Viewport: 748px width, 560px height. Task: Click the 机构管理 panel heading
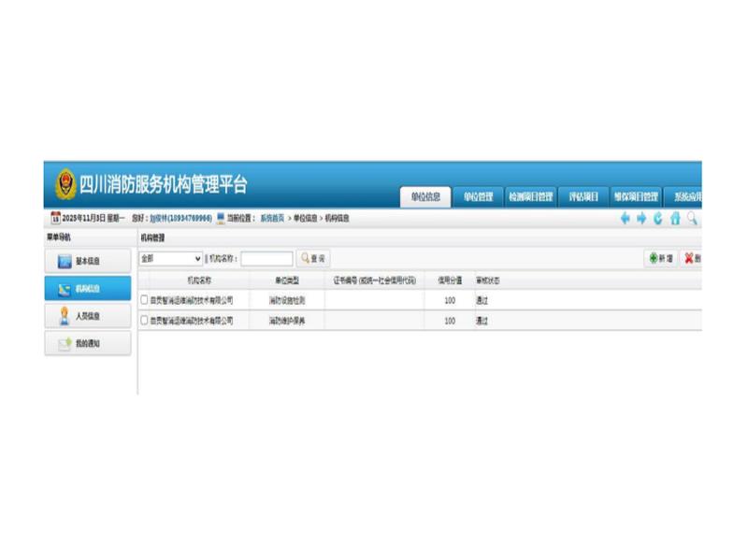[x=152, y=237]
